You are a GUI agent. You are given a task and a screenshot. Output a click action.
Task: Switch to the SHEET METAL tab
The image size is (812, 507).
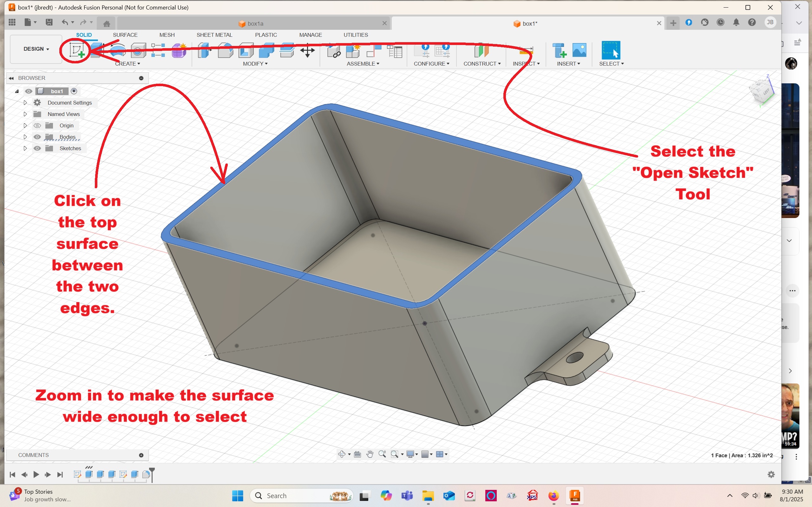214,35
